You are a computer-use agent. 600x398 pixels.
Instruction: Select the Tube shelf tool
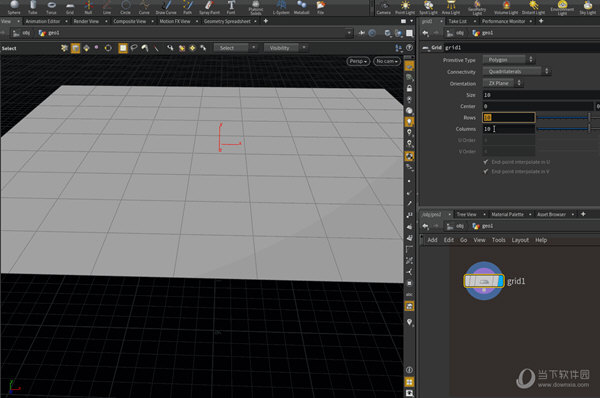tap(33, 7)
